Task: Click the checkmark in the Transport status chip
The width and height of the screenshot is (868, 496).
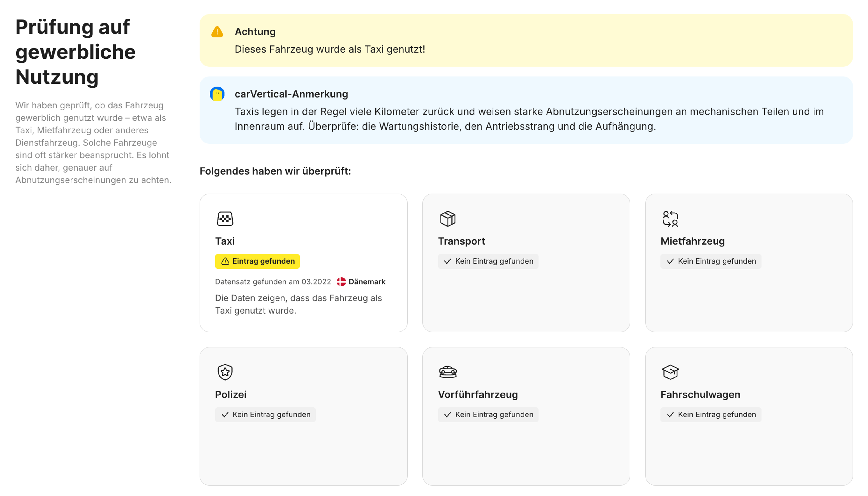Action: 447,261
